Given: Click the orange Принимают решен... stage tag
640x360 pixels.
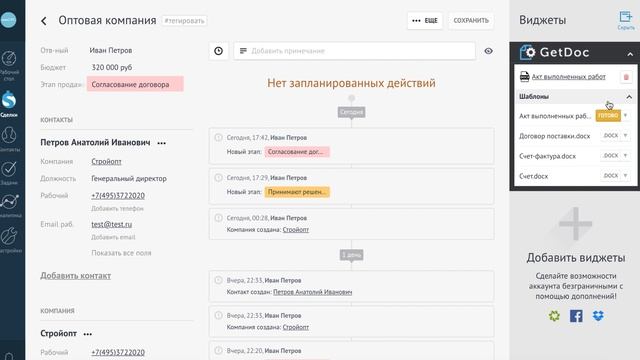Looking at the screenshot, I should click(297, 192).
